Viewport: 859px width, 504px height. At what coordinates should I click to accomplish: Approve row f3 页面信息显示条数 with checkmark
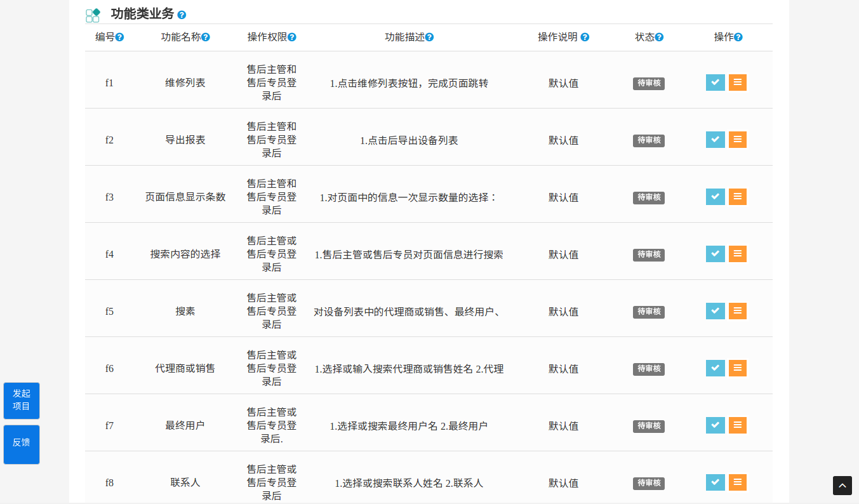tap(716, 197)
